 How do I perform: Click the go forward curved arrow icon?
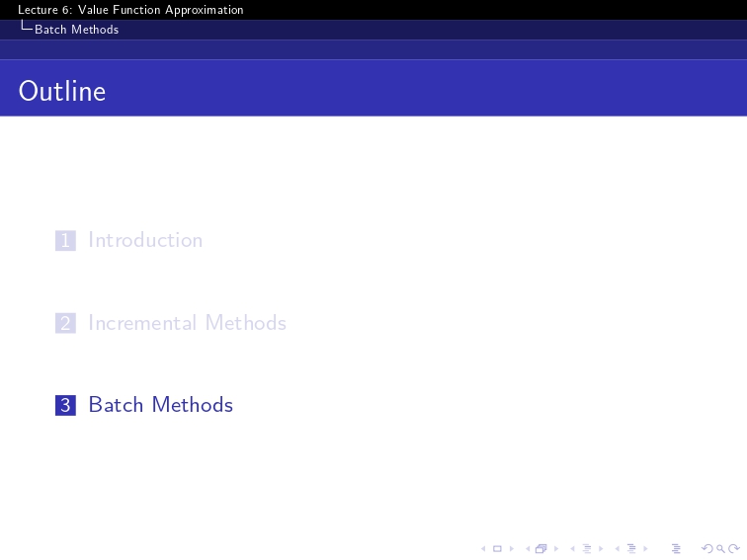733,548
